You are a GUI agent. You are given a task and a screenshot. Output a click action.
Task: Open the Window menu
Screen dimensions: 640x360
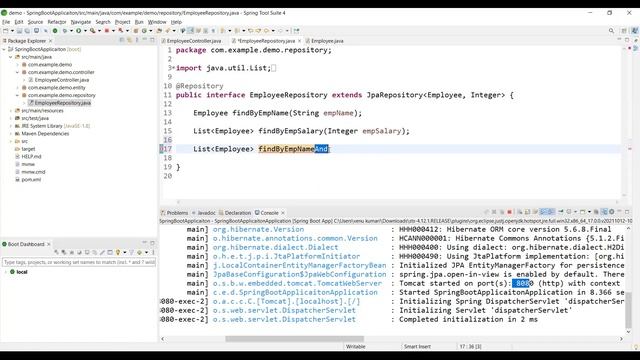157,22
